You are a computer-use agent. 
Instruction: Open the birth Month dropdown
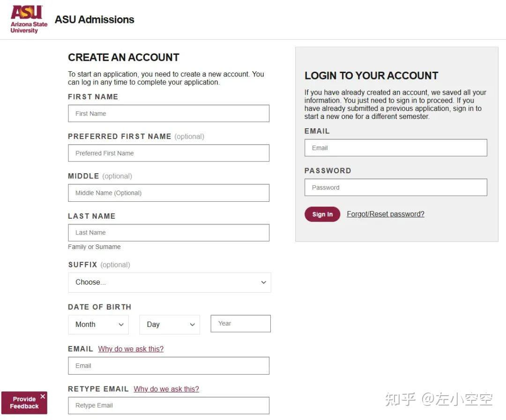pos(98,324)
